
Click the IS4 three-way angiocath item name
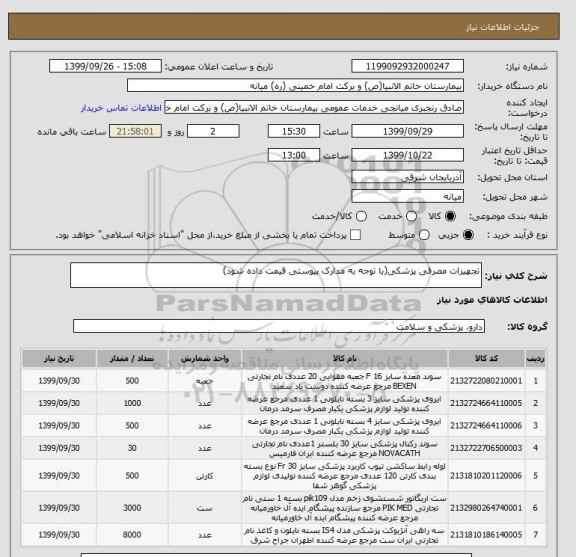(345, 535)
